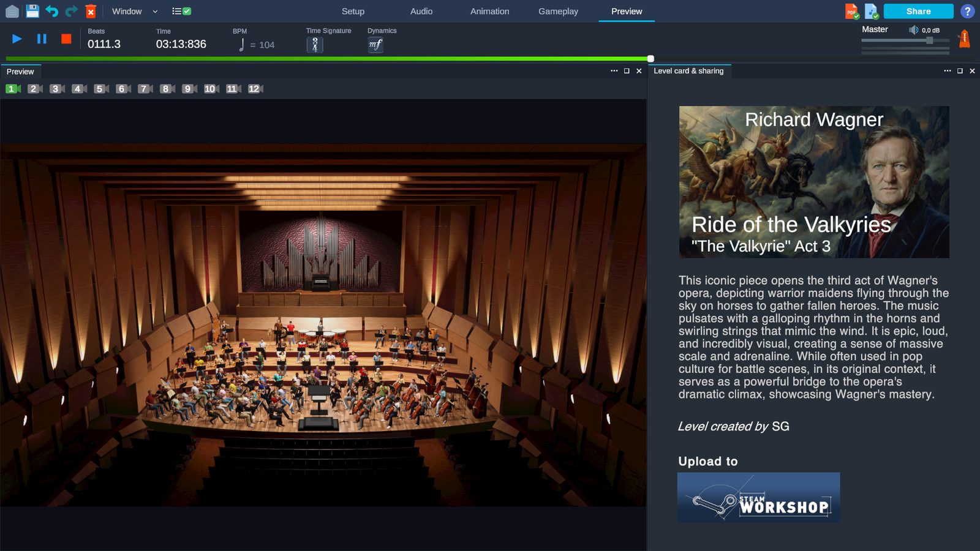Open the audio file status icon
980x551 pixels.
[x=871, y=11]
